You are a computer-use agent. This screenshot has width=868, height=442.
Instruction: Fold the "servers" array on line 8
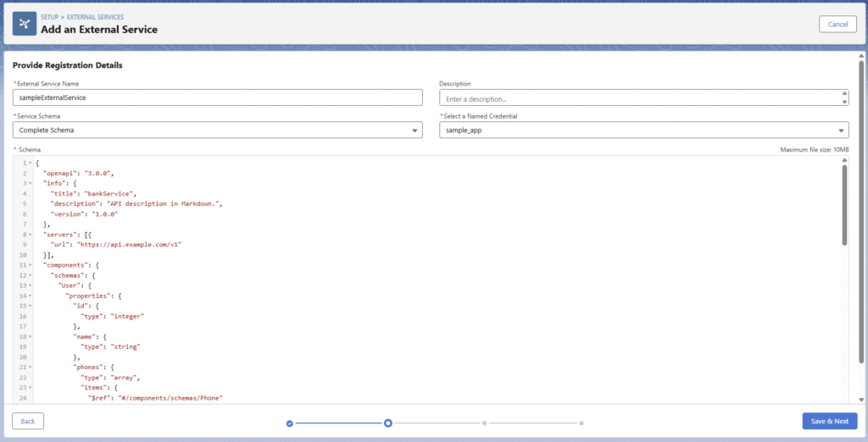(31, 234)
